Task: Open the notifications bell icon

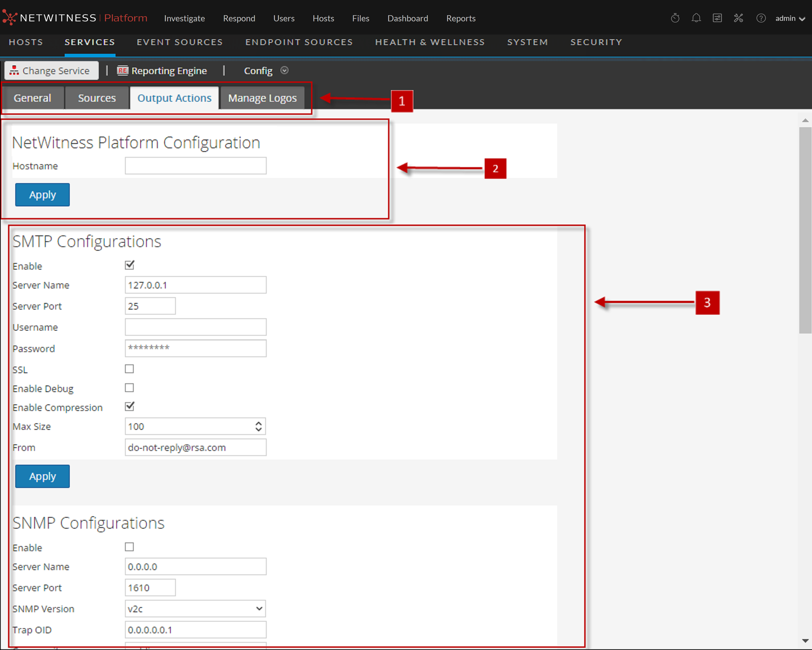Action: (x=696, y=18)
